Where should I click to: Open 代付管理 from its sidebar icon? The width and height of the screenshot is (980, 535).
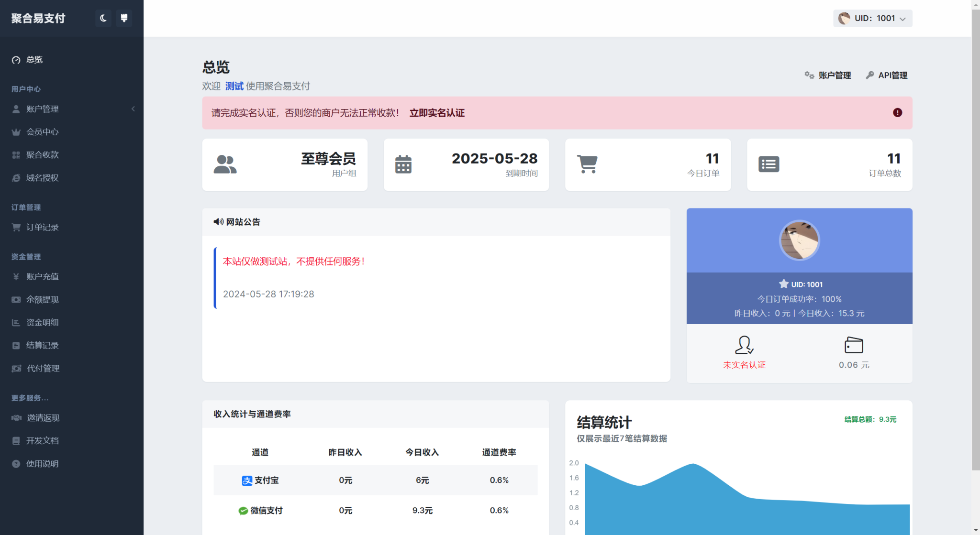[16, 368]
